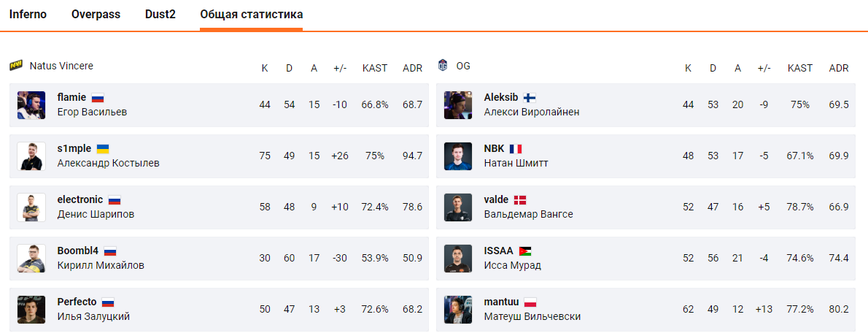
Task: Open the Overpass map tab
Action: 96,15
